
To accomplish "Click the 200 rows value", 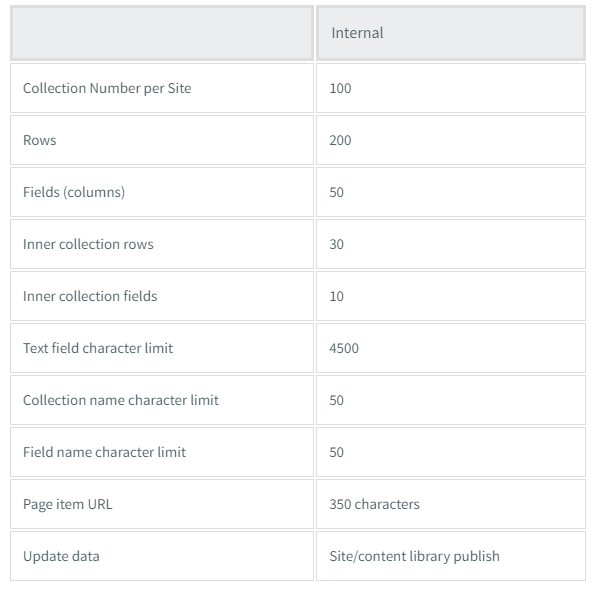I will 340,140.
